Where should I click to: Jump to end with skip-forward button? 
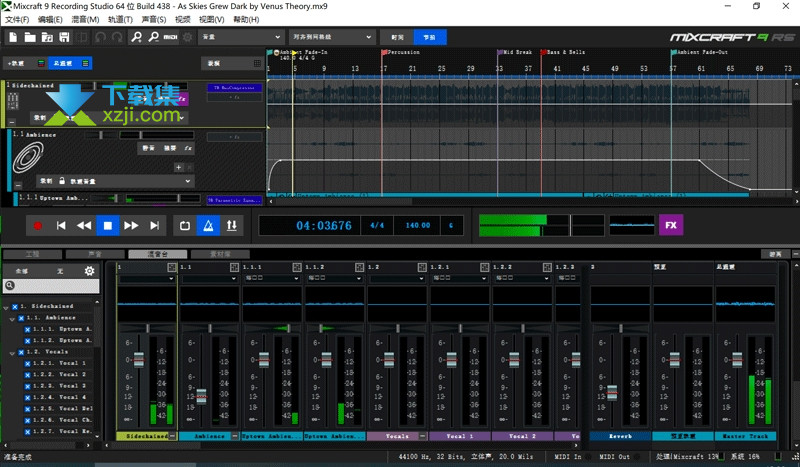(154, 226)
